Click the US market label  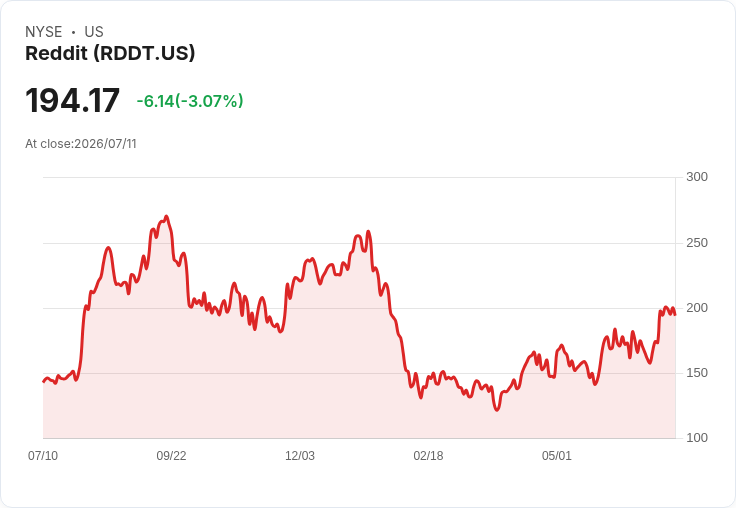click(94, 32)
